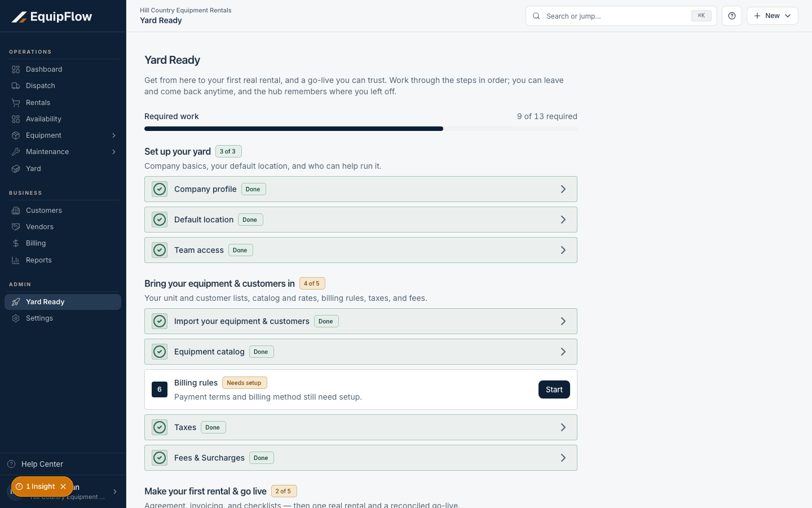Click the Yard icon in sidebar
Screen dimensions: 812x508
pyautogui.click(x=16, y=169)
